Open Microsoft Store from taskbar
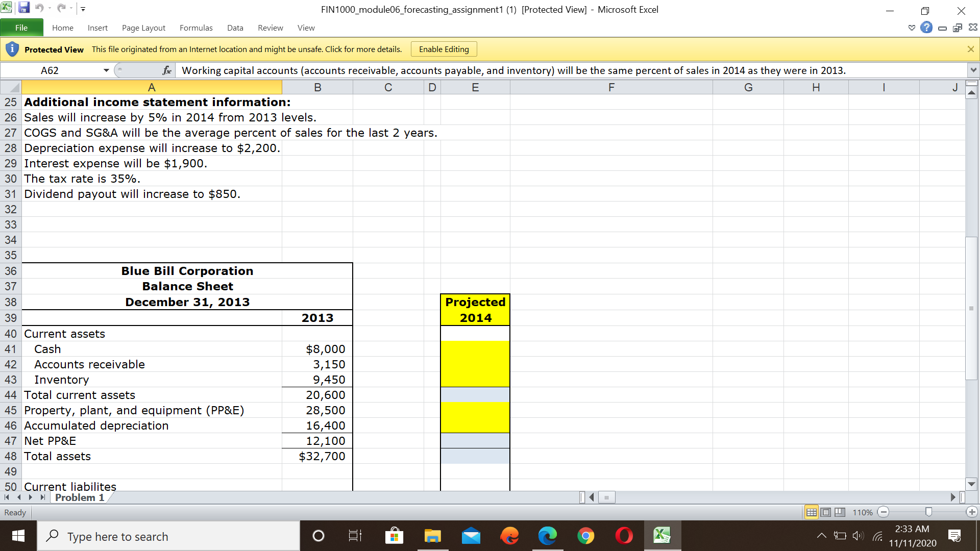 (x=394, y=536)
